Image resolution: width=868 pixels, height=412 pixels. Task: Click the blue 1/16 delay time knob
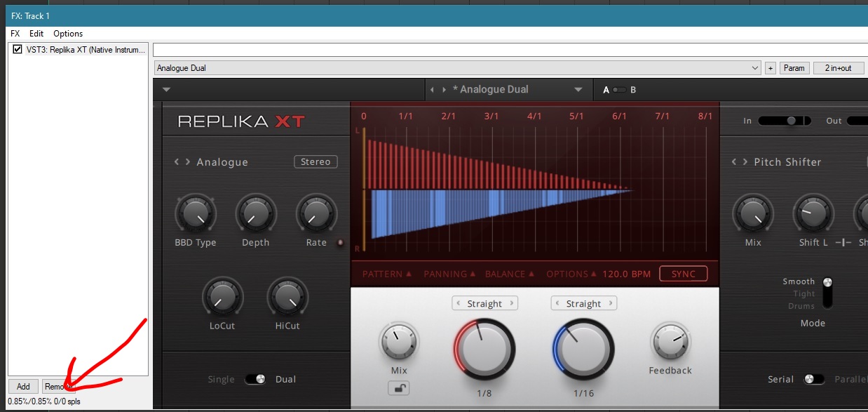[583, 350]
